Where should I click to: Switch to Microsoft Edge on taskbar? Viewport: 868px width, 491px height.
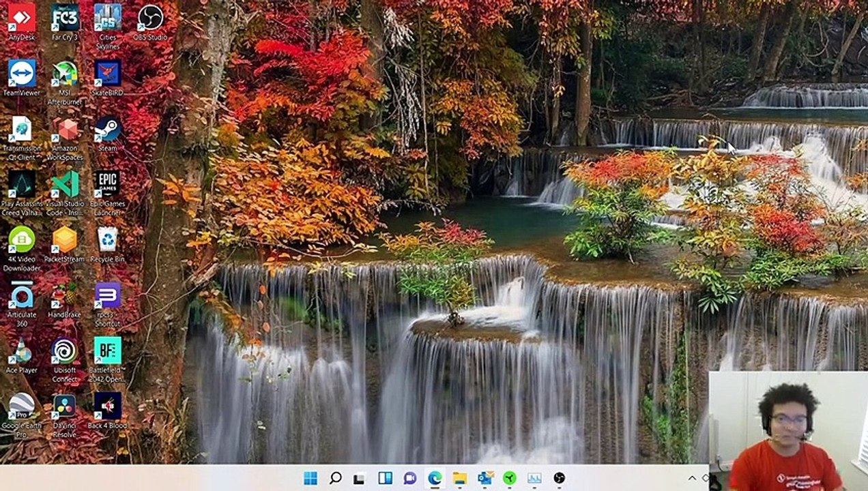[435, 478]
